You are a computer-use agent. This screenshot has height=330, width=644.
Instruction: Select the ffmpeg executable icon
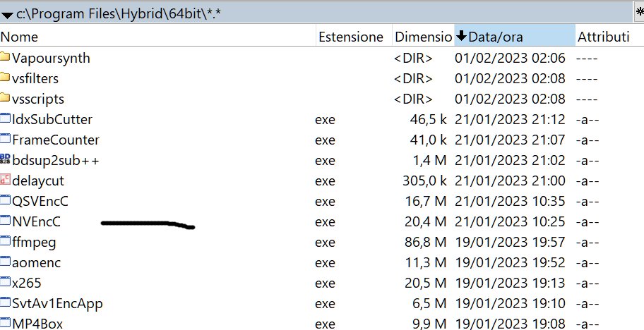click(5, 241)
